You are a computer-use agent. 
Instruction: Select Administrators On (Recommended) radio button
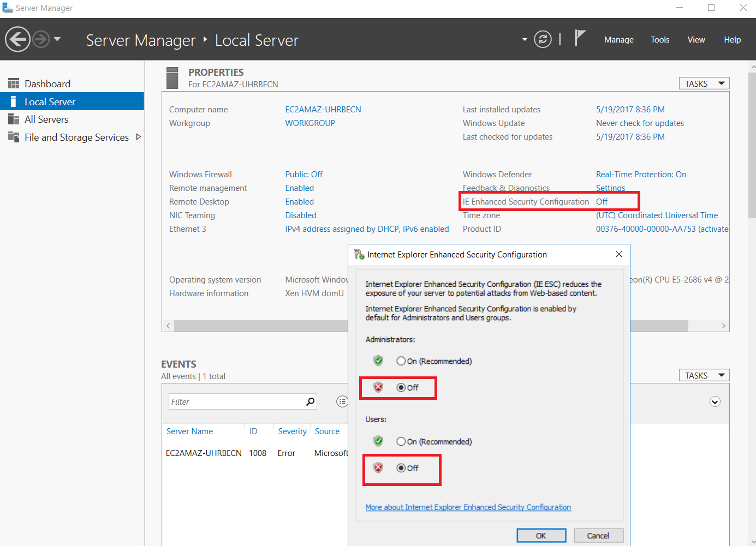(x=401, y=361)
